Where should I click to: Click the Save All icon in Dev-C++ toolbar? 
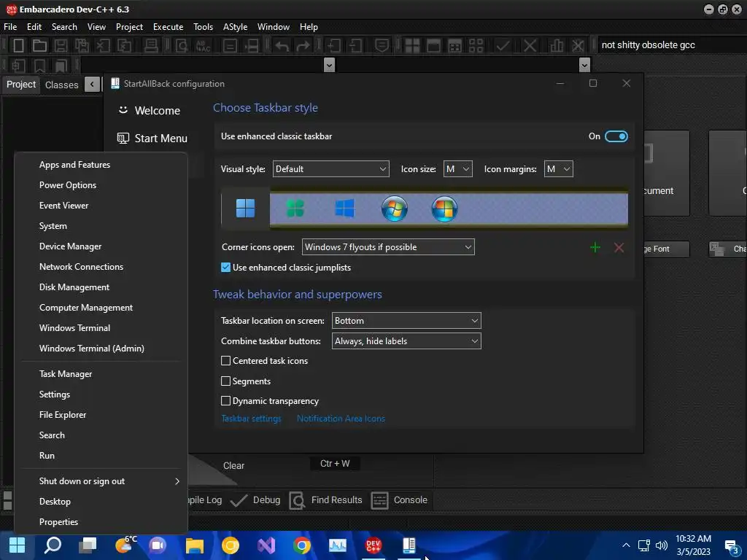[x=82, y=45]
